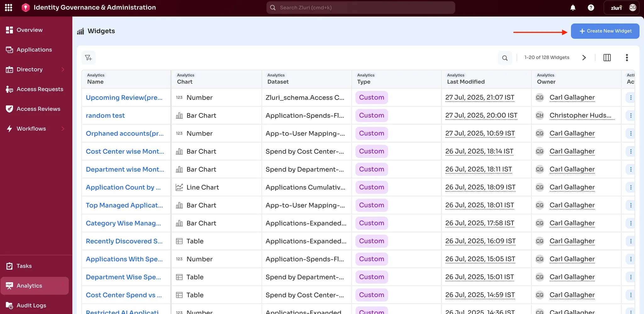Viewport: 644px width, 314px height.
Task: Click 26 Jul, 2025, 18:09 IST timestamp
Action: pyautogui.click(x=480, y=187)
